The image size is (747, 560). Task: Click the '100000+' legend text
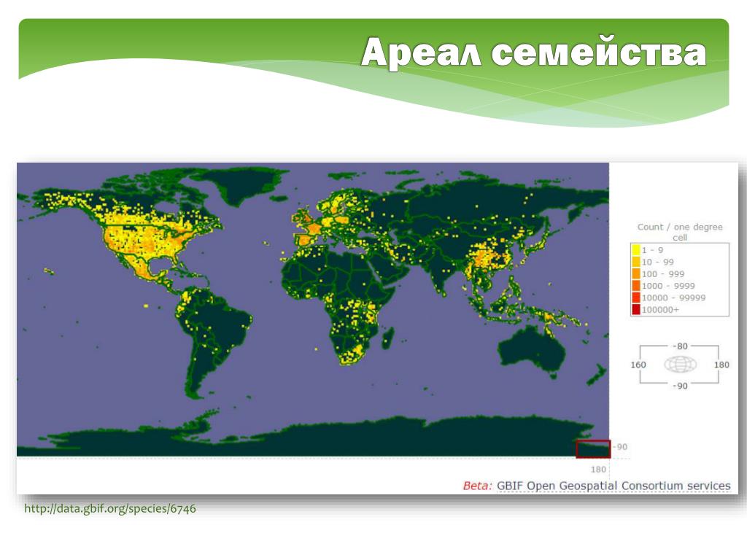(660, 310)
